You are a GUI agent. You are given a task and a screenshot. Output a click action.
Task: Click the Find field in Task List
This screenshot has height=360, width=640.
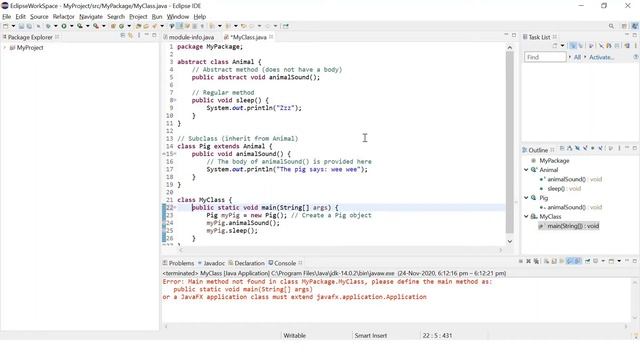tap(545, 57)
